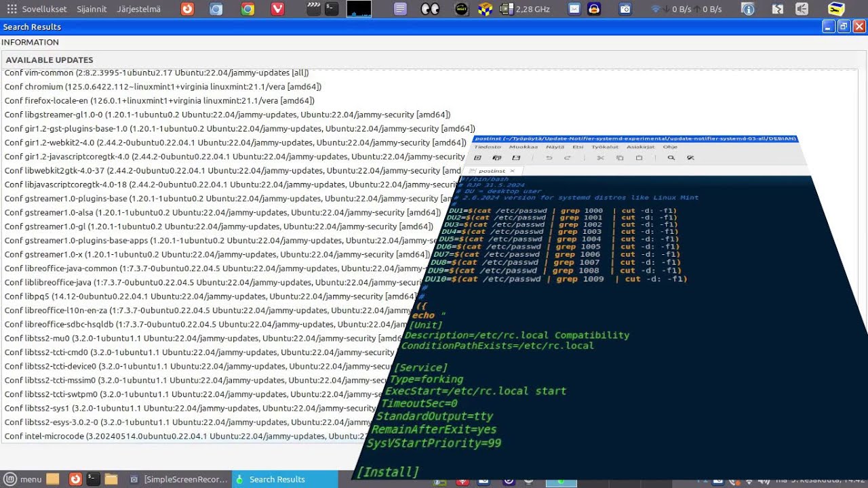Open the Työkalut menu in postinst editor
Image resolution: width=868 pixels, height=488 pixels.
605,146
